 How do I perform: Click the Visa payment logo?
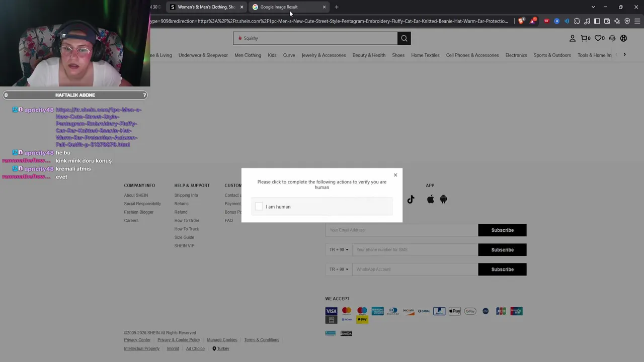(x=331, y=311)
